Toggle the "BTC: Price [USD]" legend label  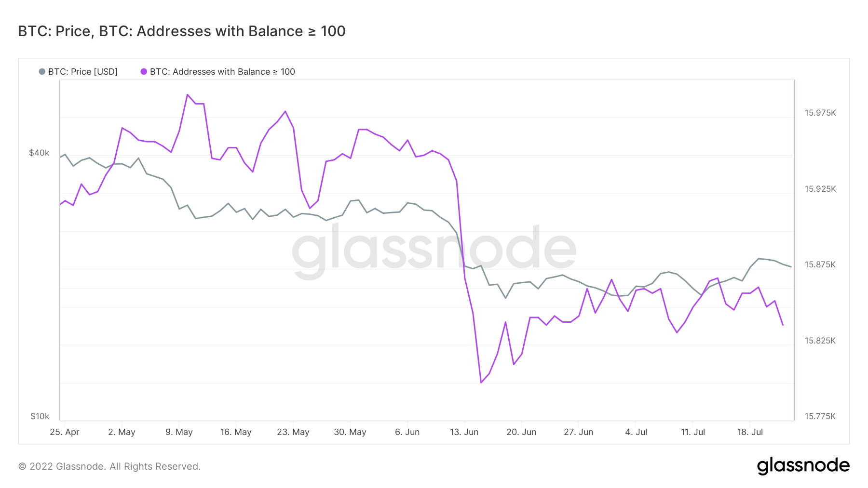click(83, 72)
